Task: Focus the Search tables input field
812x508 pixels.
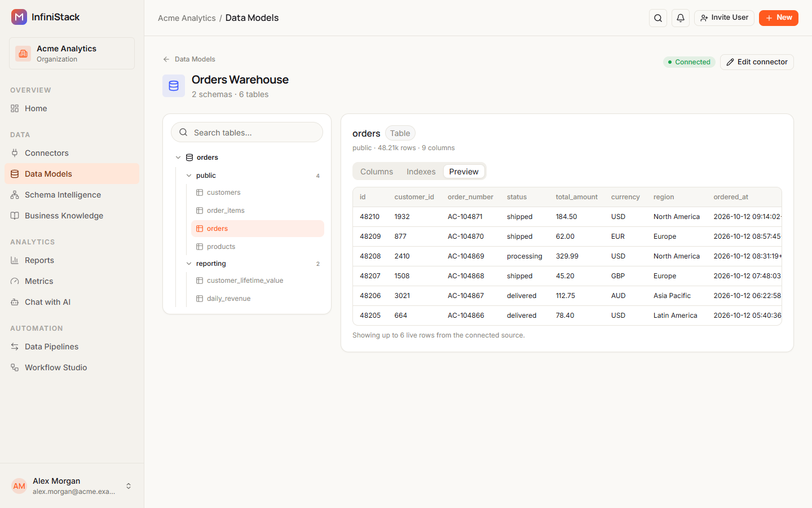Action: (247, 133)
